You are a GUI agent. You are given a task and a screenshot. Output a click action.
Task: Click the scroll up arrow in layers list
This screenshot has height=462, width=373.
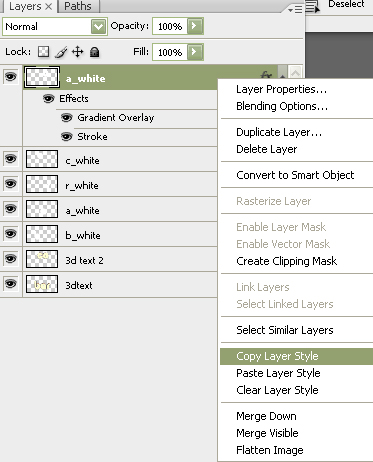tap(296, 72)
